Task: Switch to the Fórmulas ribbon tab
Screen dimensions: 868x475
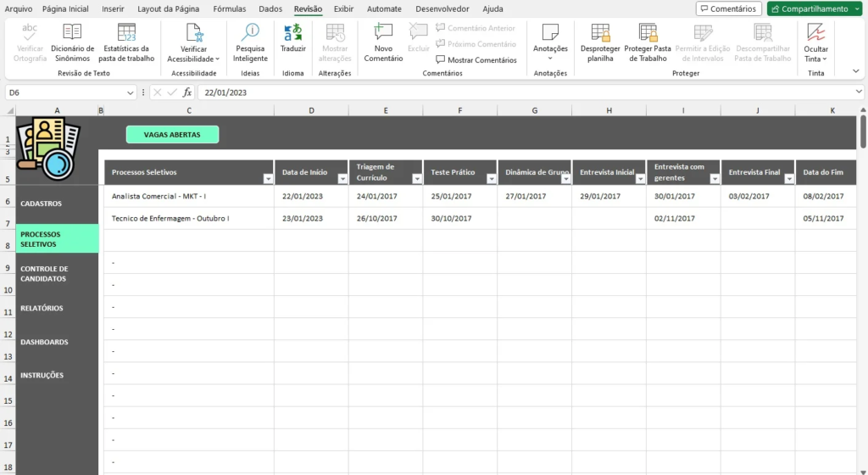Action: [230, 8]
